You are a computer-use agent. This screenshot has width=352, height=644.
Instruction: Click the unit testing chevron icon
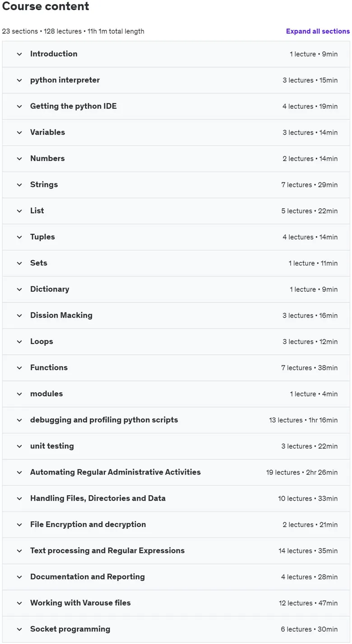(x=19, y=446)
